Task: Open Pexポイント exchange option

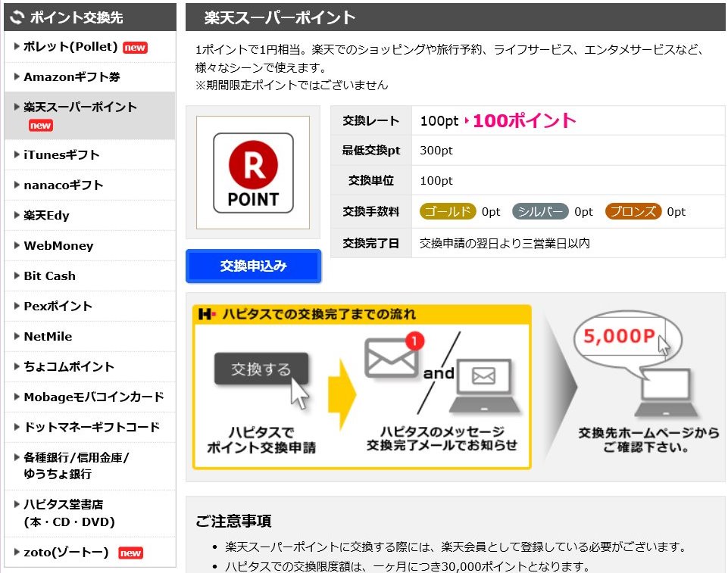Action: pos(58,307)
